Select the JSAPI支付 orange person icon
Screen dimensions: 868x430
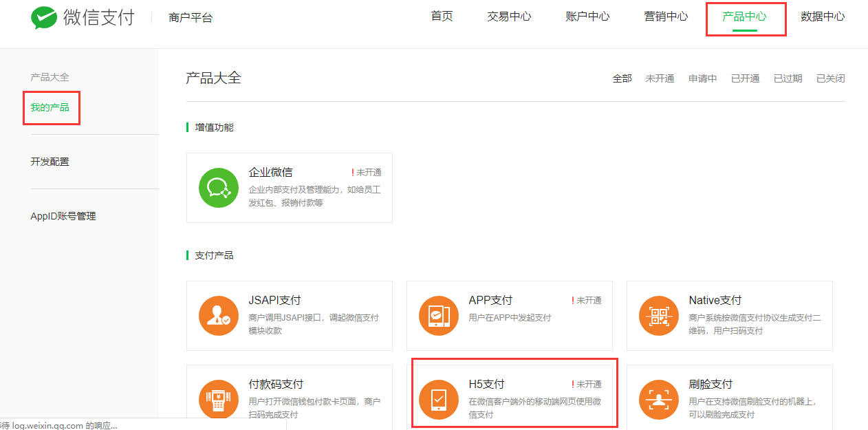pyautogui.click(x=219, y=315)
